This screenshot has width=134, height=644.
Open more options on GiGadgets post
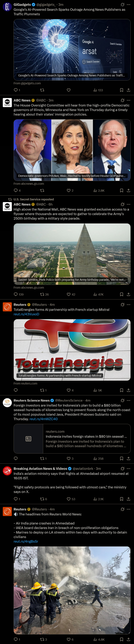129,5
